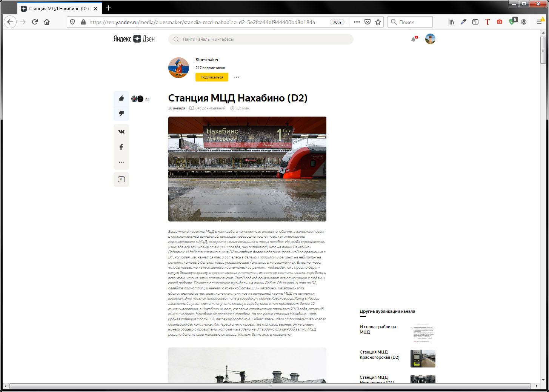The width and height of the screenshot is (549, 392).
Task: Click the horizontal scrollbar at the bottom
Action: coord(270,386)
